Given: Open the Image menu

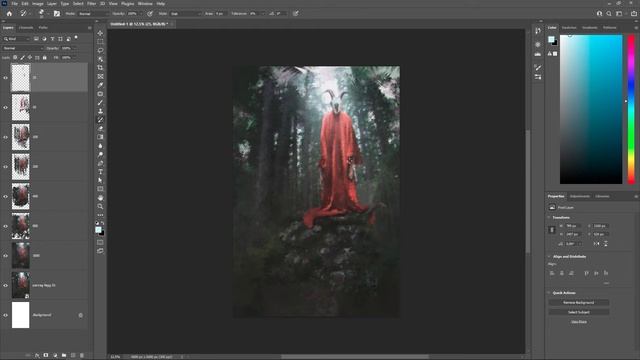Looking at the screenshot, I should click(x=38, y=4).
